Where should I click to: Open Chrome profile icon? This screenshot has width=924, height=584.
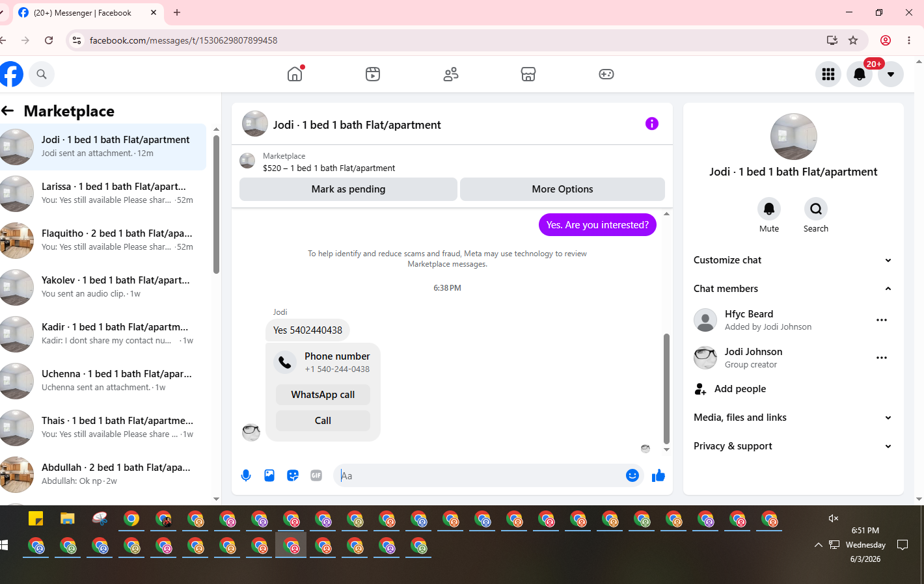tap(886, 40)
